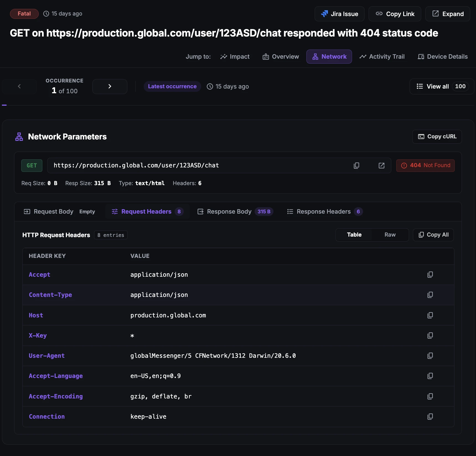Copy the Accept-Encoding header value
The height and width of the screenshot is (456, 476).
pos(430,396)
